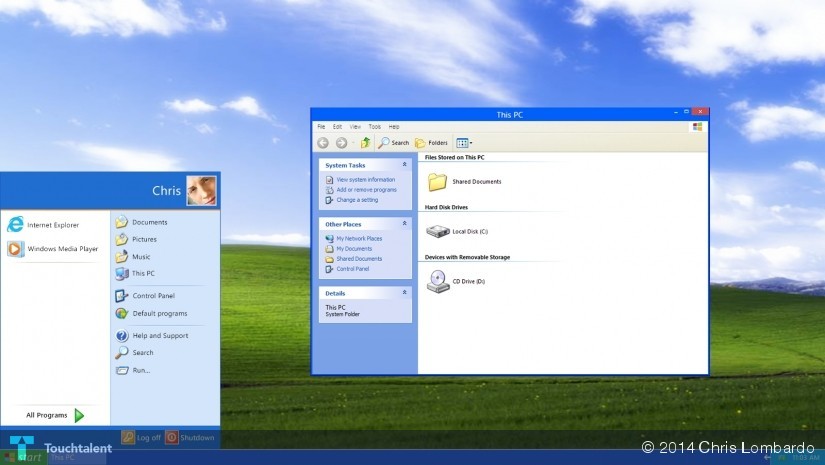Launch Windows Media Player from Start menu

(x=53, y=249)
